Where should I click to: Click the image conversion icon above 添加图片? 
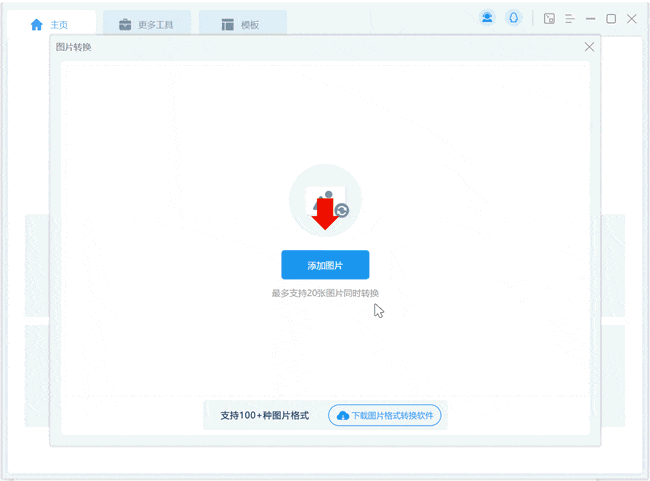point(325,201)
